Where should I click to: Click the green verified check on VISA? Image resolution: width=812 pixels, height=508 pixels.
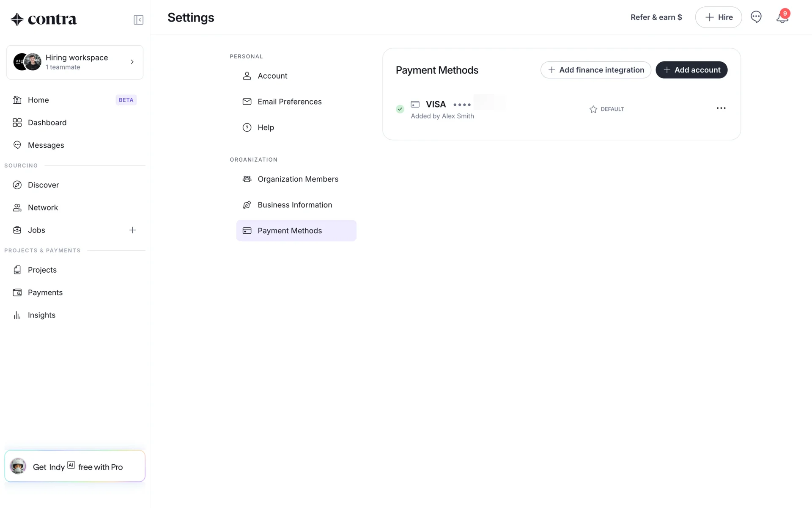pos(400,109)
